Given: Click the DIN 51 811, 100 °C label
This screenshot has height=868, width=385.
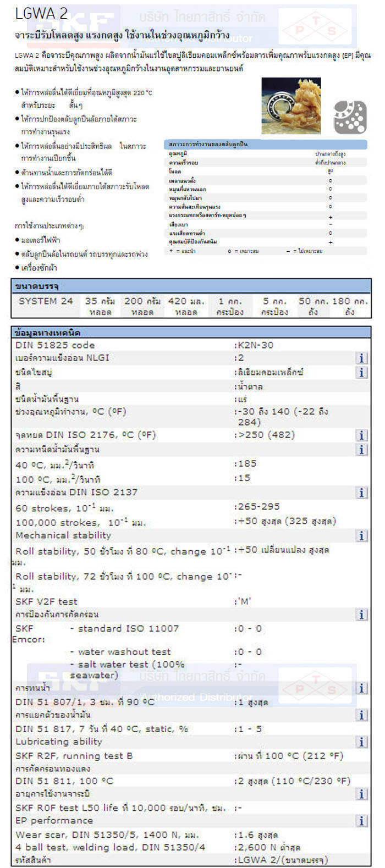Looking at the screenshot, I should coord(64,781).
